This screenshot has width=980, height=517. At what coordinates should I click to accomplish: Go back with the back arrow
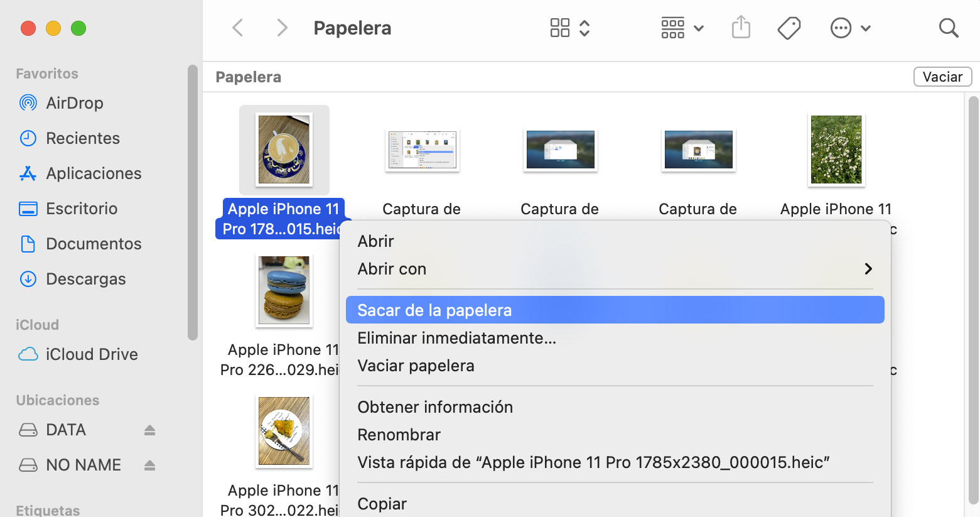tap(237, 28)
